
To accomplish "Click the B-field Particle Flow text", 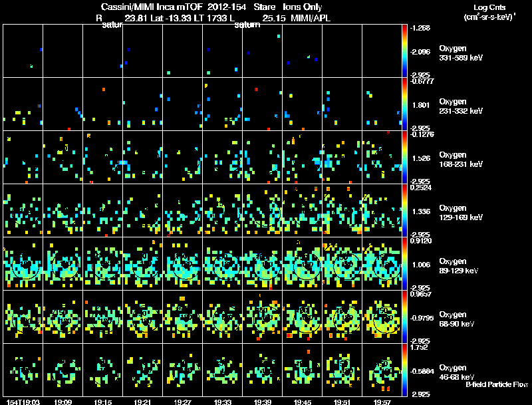I will (497, 384).
